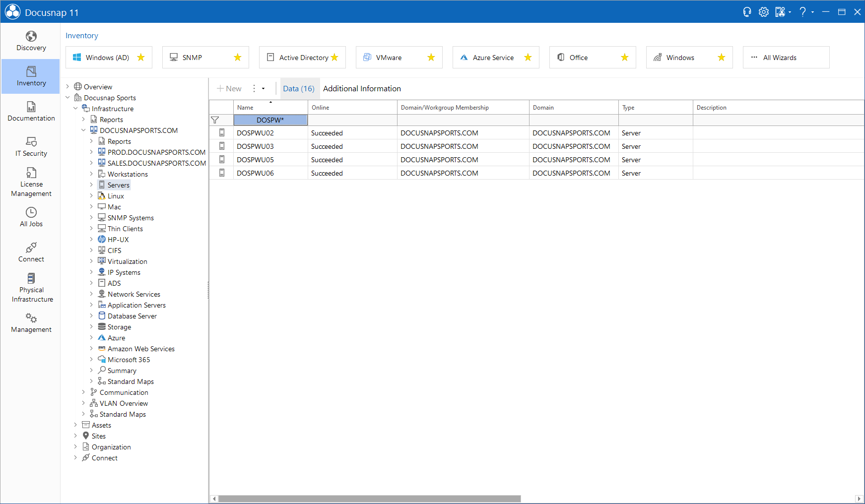Screen dimensions: 865x504
Task: Switch to Additional Information tab
Action: pyautogui.click(x=362, y=89)
